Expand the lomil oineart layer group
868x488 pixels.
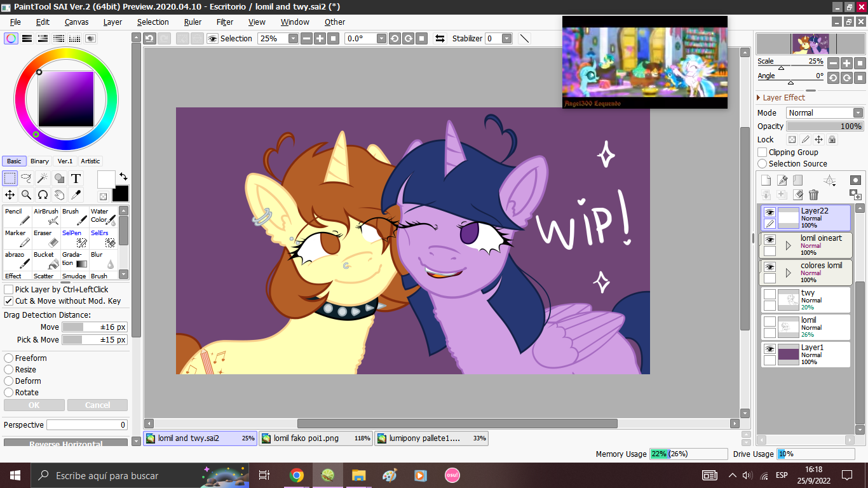pyautogui.click(x=789, y=245)
